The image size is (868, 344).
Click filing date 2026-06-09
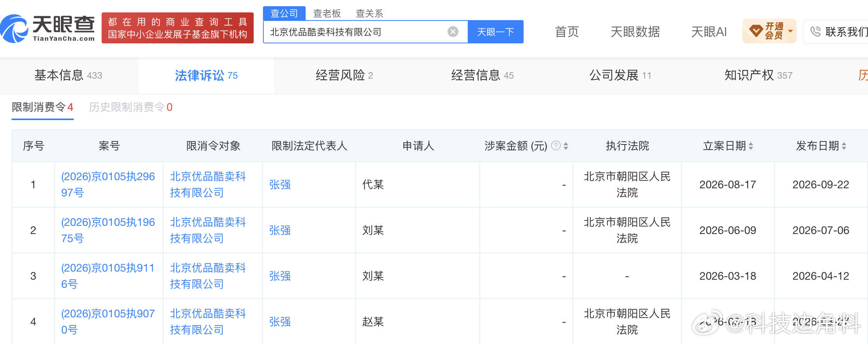click(728, 230)
